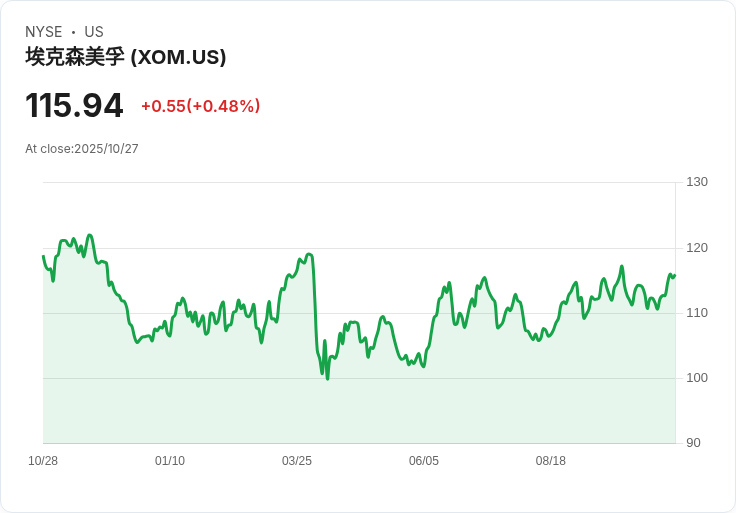Select the 110 y-axis label

(x=697, y=313)
